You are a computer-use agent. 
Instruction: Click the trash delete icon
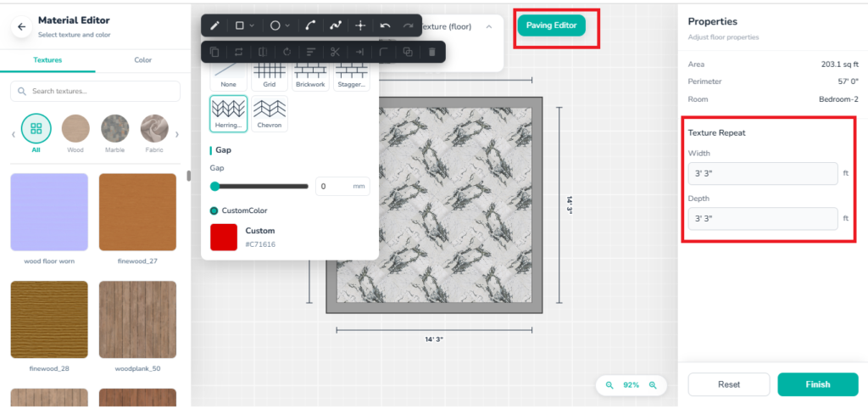click(432, 52)
